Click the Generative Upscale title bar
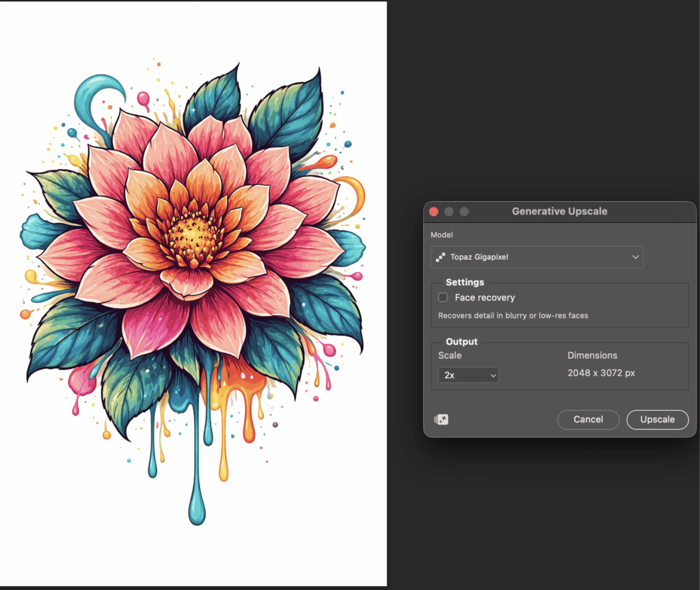700x590 pixels. coord(559,212)
